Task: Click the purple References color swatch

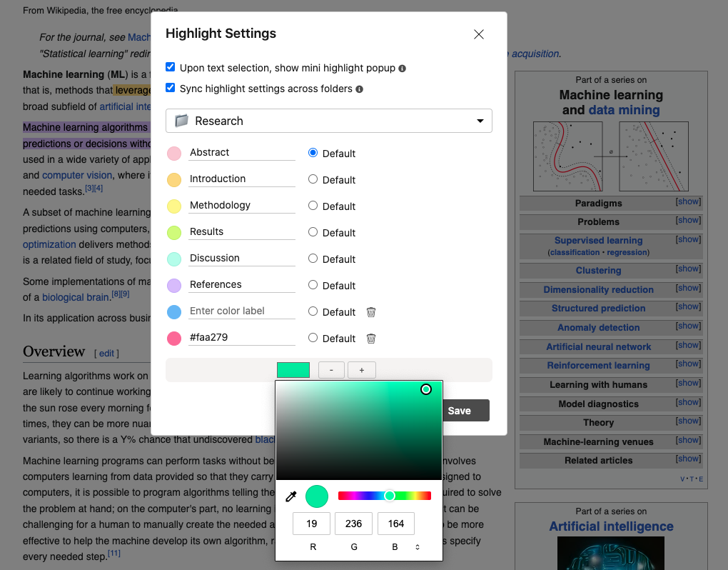Action: point(174,286)
